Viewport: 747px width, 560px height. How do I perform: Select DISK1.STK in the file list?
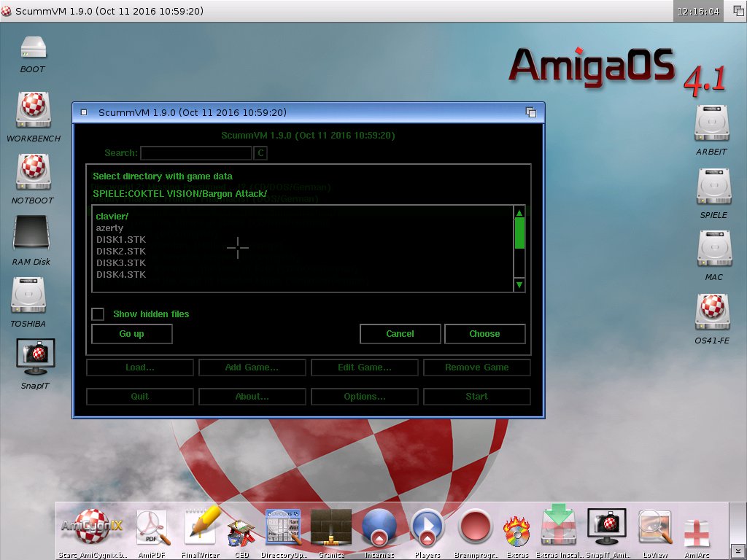point(303,239)
